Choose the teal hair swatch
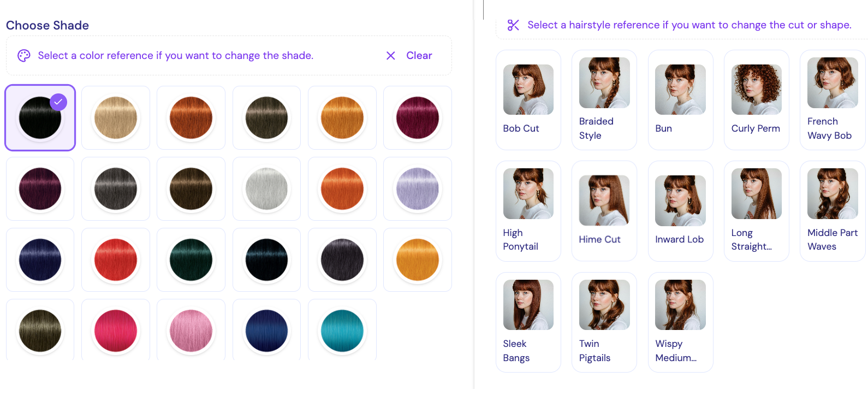 342,330
